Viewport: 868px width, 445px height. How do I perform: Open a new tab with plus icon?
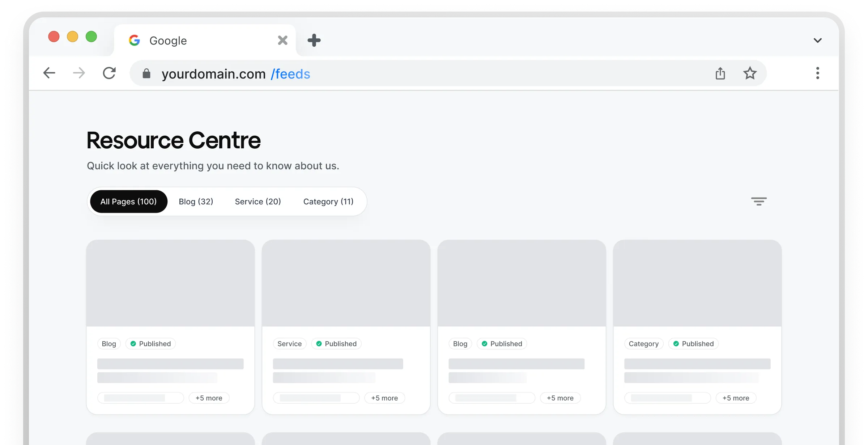(314, 40)
